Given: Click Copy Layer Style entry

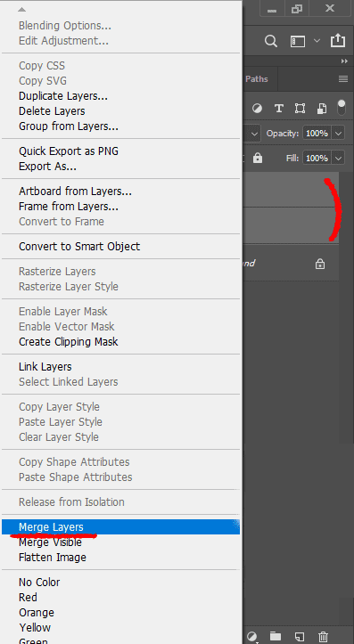Looking at the screenshot, I should [x=59, y=407].
